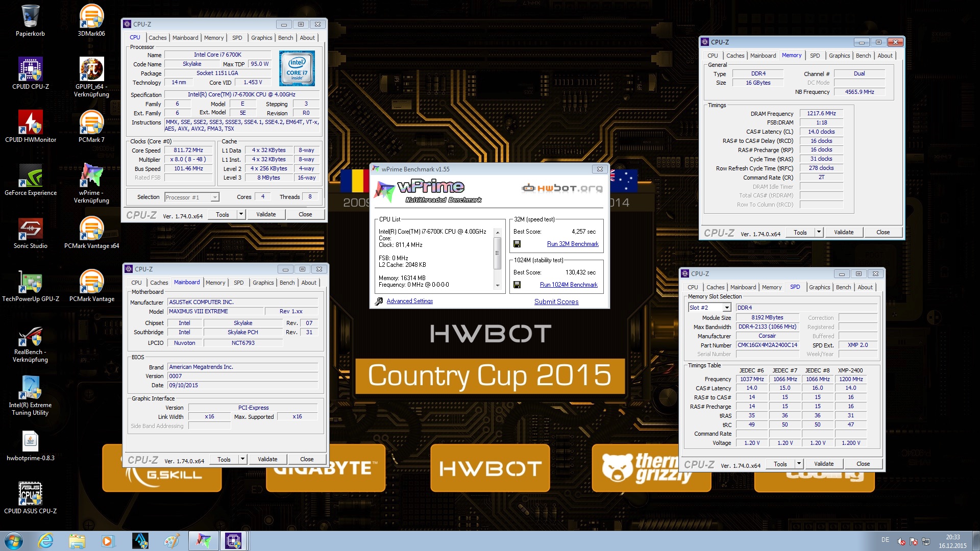Launch Intel Extreme Tuning Utility icon
Viewport: 980px width, 551px height.
click(30, 395)
